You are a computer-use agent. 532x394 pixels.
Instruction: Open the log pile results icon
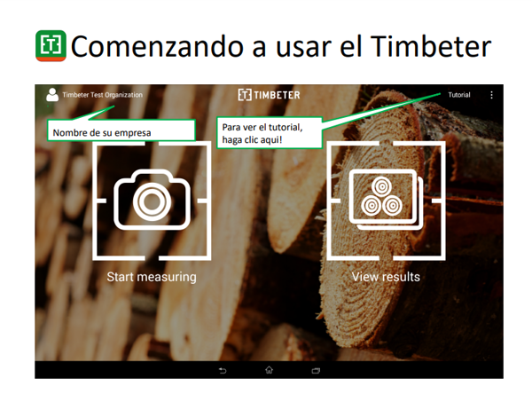pos(386,201)
